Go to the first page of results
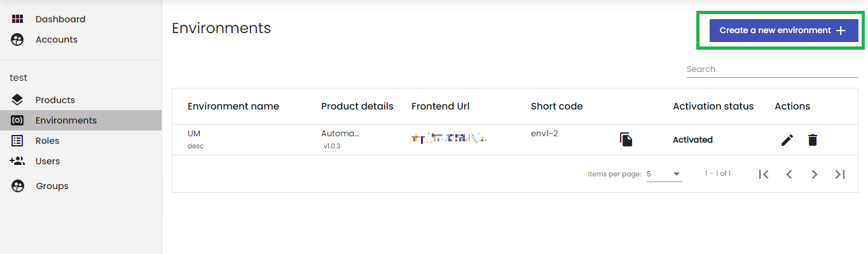Screen dimensions: 868x254 coord(764,174)
